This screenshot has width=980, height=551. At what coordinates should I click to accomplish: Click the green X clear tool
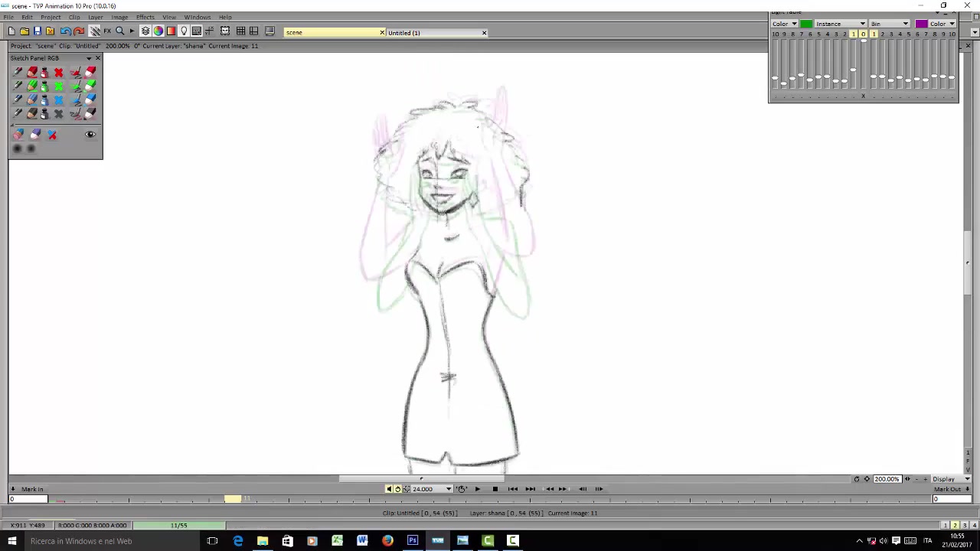pos(58,86)
